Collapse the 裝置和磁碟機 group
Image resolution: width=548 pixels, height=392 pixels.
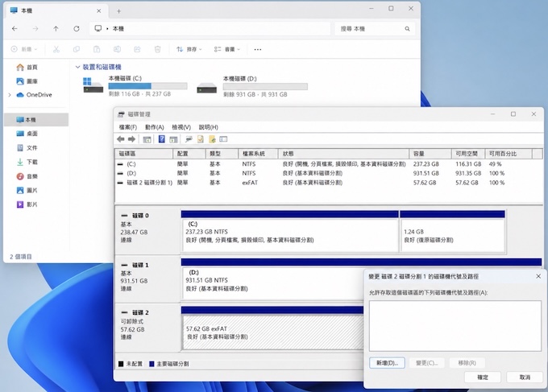77,67
